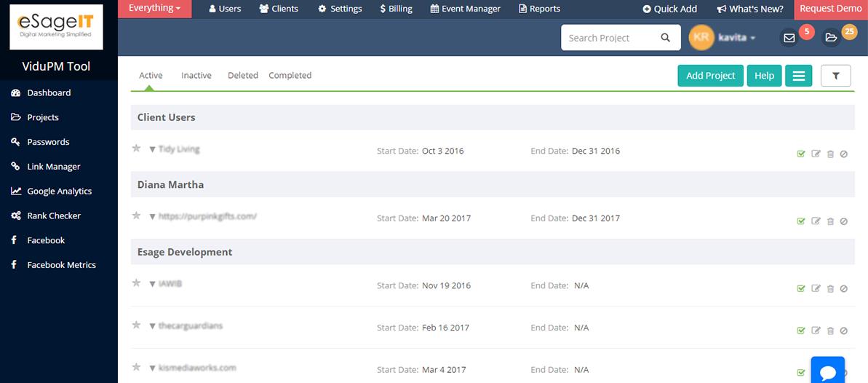This screenshot has width=868, height=383.
Task: Toggle the green checkbox for Tidy Living
Action: pos(800,154)
